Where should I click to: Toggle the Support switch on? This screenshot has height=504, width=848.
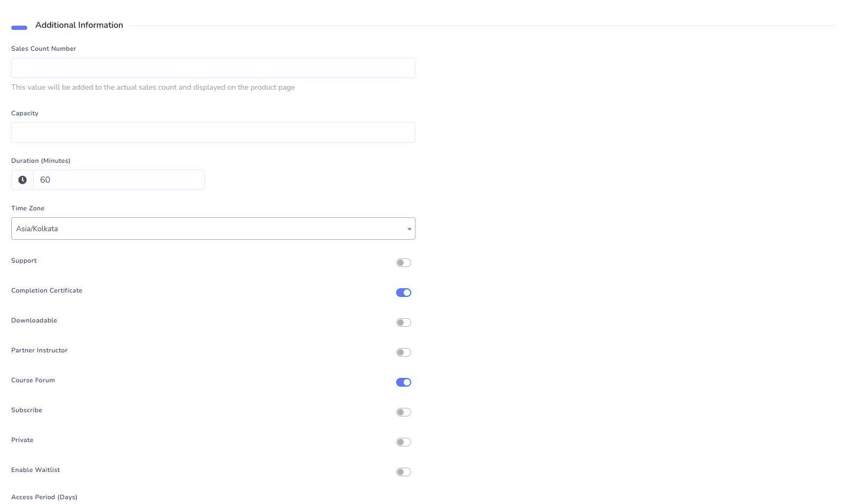[x=404, y=263]
